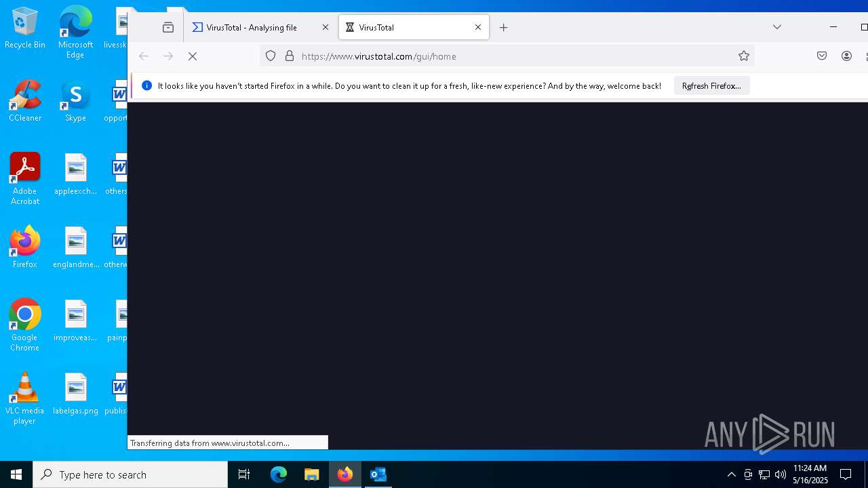Open Adobe Acrobat desktop shortcut
The image size is (868, 488).
click(25, 179)
